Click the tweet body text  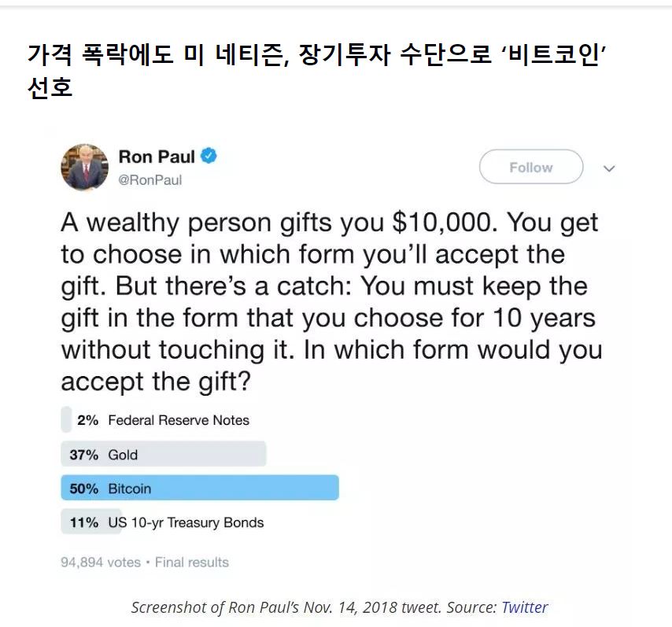(x=332, y=302)
